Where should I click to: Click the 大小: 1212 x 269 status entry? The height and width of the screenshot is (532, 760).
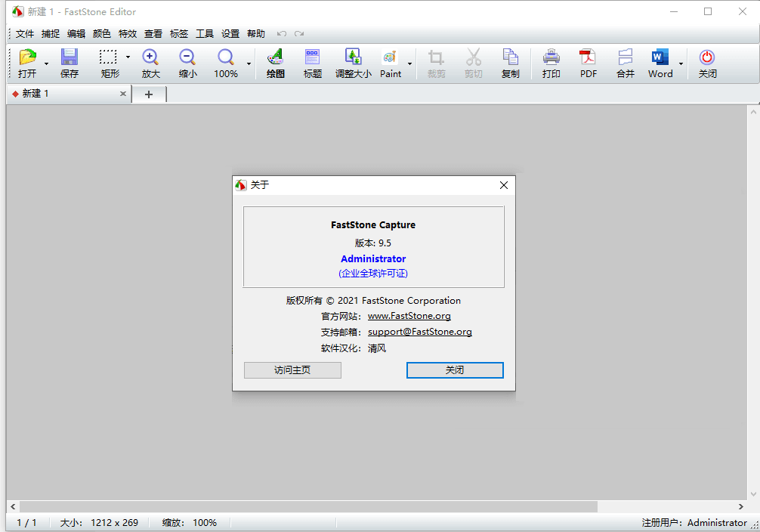[x=99, y=523]
